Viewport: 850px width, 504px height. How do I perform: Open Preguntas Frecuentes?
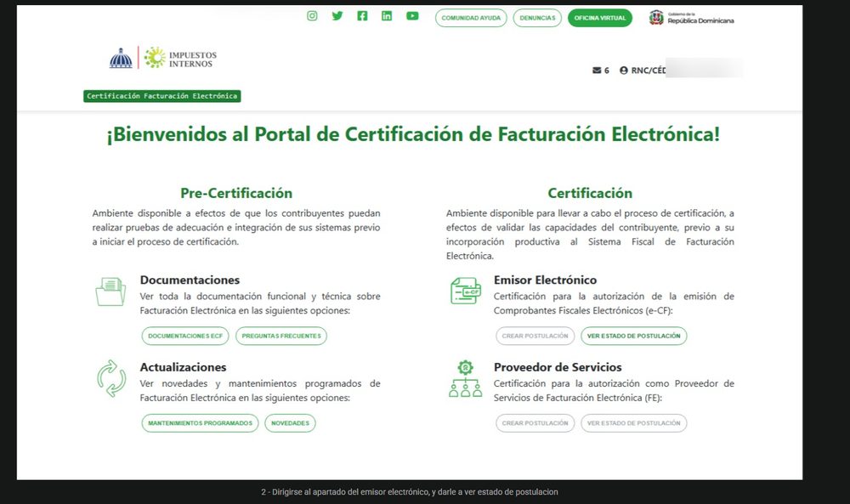pyautogui.click(x=281, y=336)
